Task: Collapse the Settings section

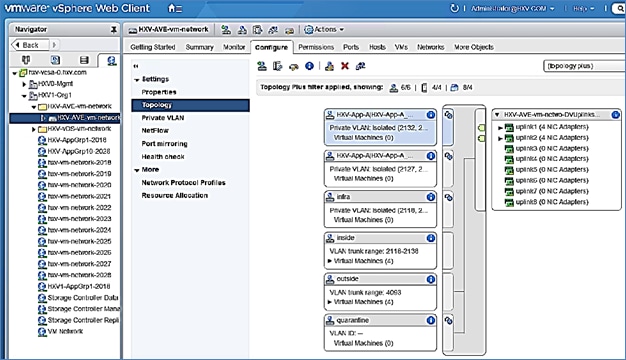Action: coord(137,80)
